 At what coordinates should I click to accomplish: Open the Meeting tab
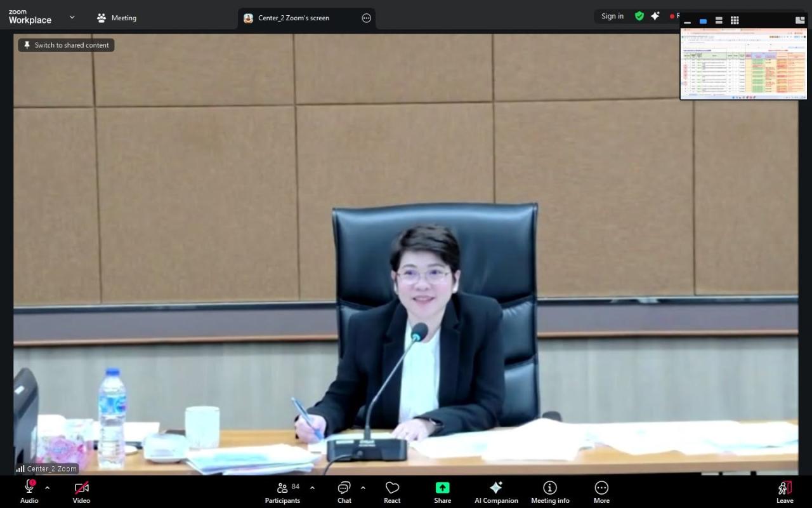[x=116, y=18]
